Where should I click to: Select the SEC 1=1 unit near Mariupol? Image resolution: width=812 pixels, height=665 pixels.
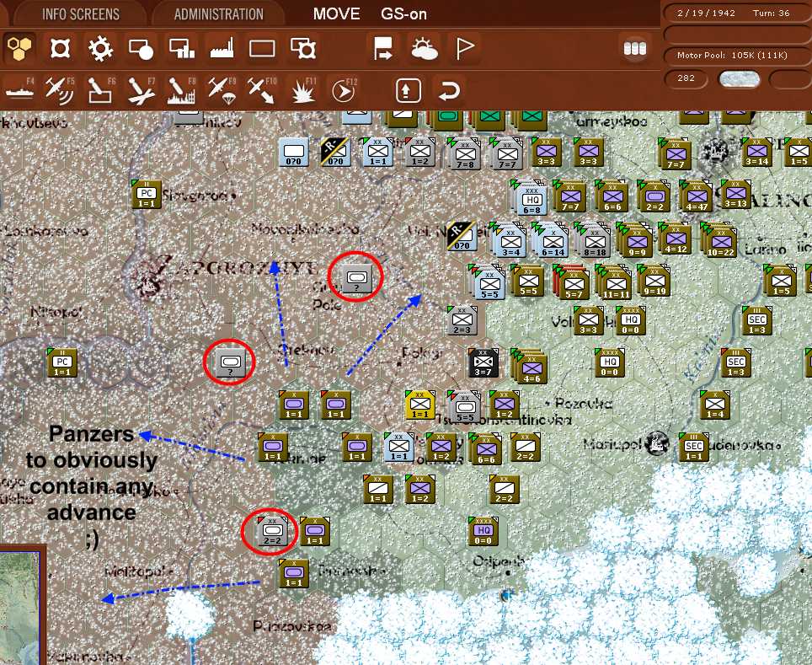[694, 447]
